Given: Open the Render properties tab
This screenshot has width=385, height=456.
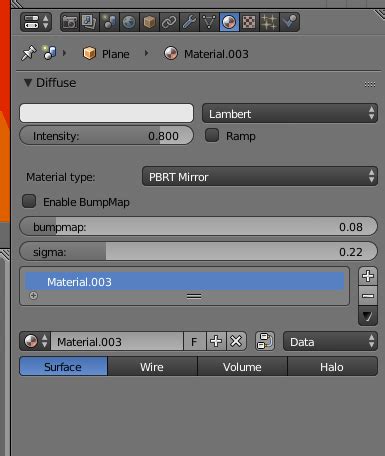Looking at the screenshot, I should coord(70,22).
